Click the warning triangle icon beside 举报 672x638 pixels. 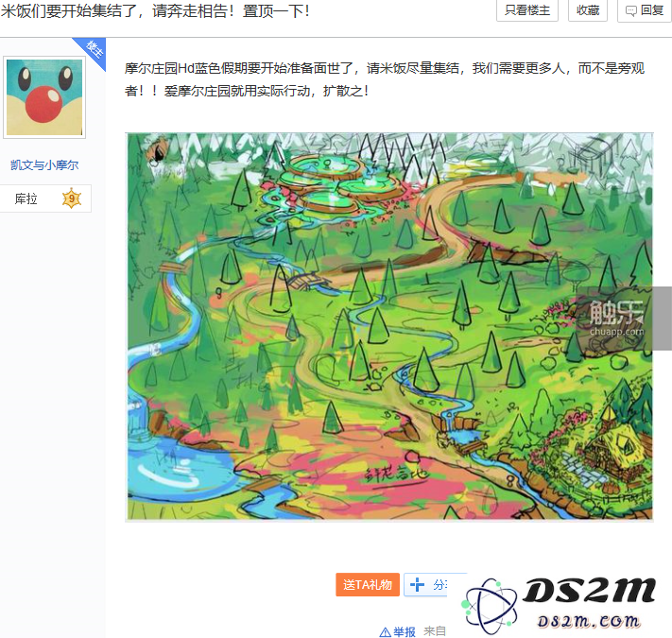click(x=385, y=632)
